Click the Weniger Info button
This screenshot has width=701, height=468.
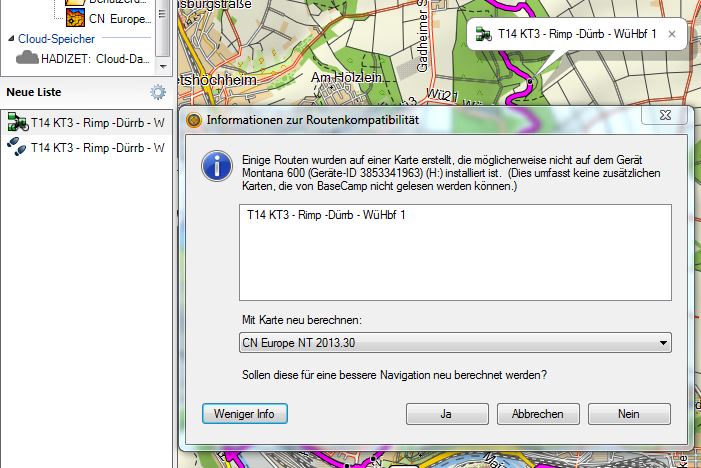[244, 414]
